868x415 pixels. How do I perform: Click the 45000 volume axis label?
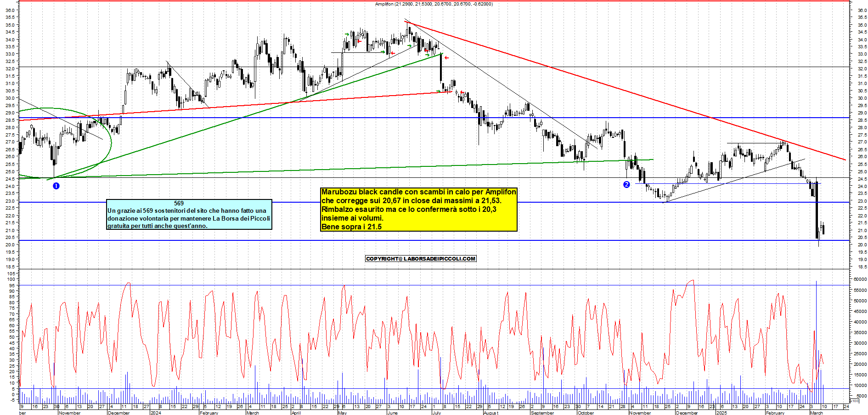click(x=860, y=311)
